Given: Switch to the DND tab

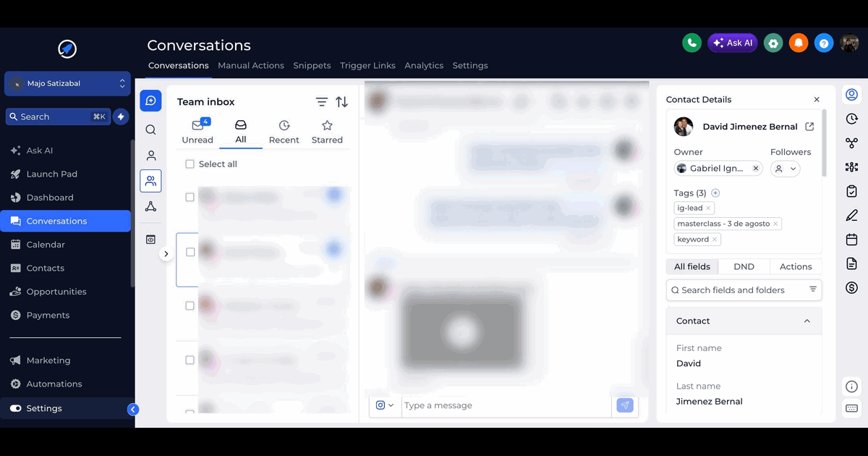Looking at the screenshot, I should tap(744, 267).
